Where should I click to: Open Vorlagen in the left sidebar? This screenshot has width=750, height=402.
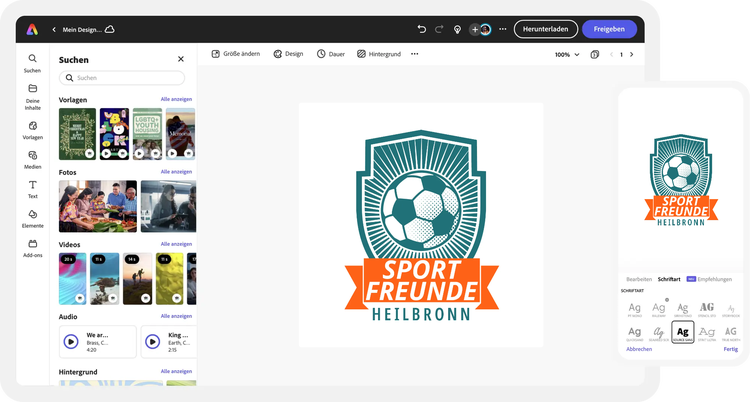33,130
